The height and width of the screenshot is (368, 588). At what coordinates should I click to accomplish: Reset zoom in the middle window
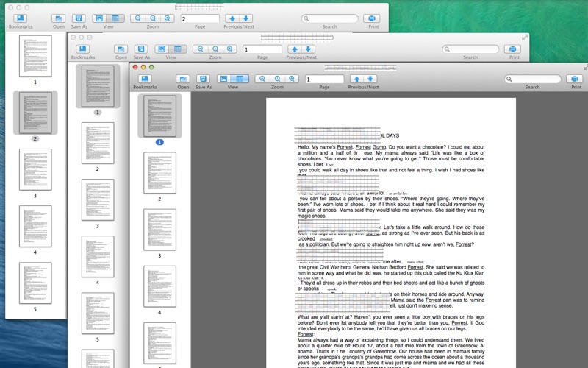click(x=215, y=49)
